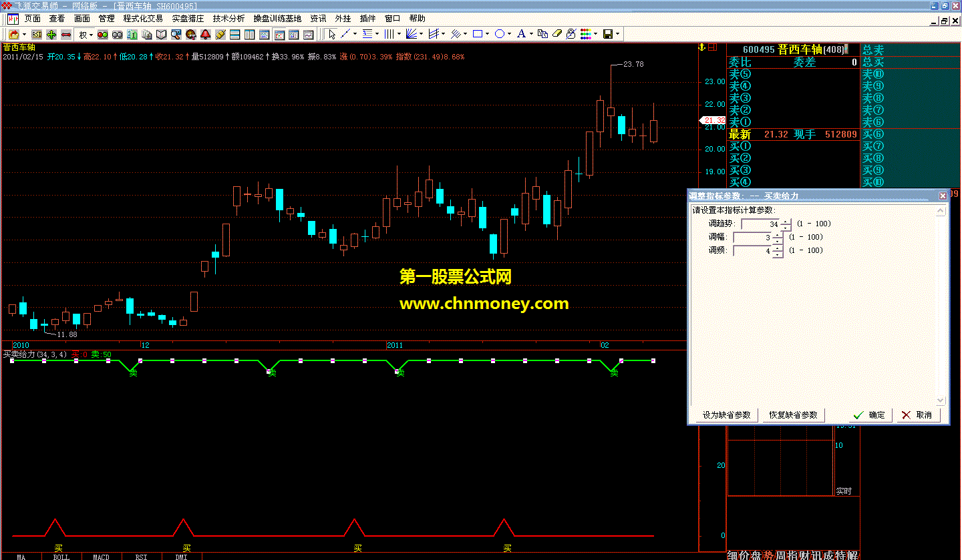Click the dialog scrollbar down arrow
Viewport: 962px width, 560px height.
click(941, 400)
